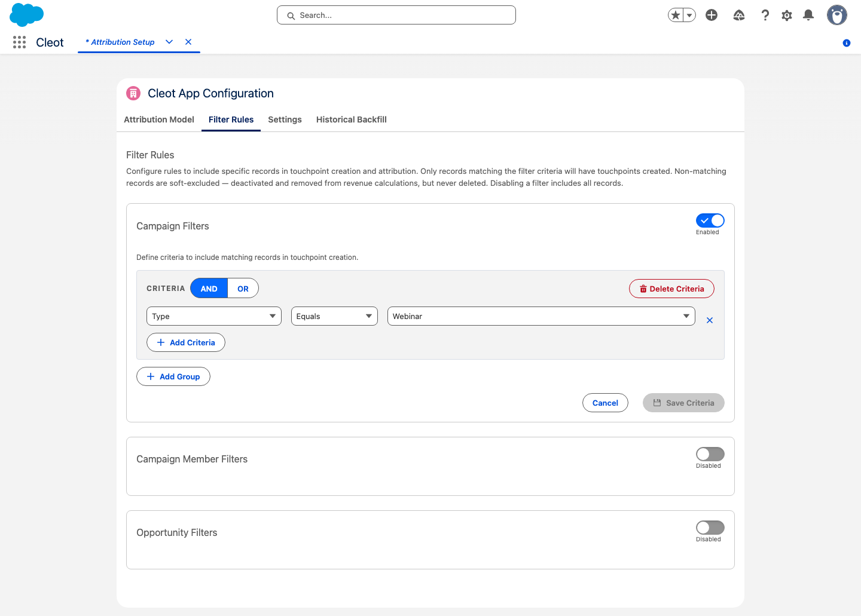861x616 pixels.
Task: Click the Opportunity Filters heading
Action: [x=177, y=532]
